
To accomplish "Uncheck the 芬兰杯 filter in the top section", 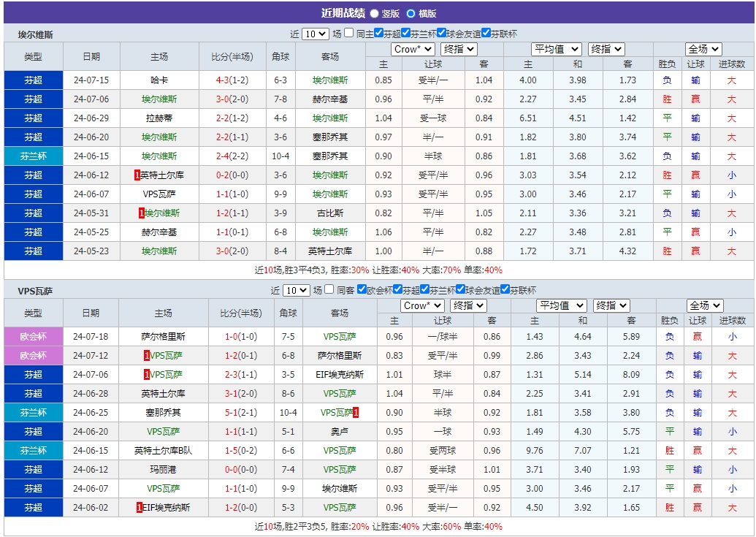I will click(x=405, y=33).
